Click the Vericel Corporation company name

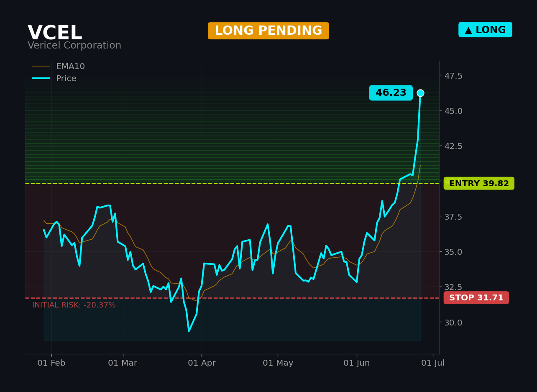click(x=74, y=46)
